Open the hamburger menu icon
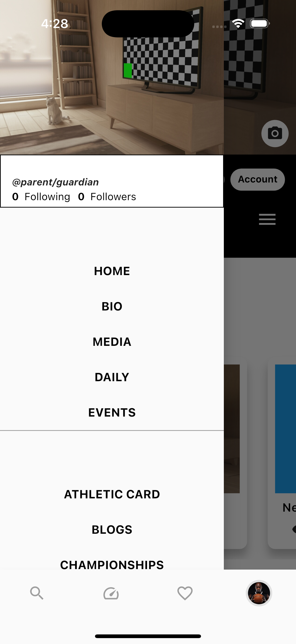Viewport: 296px width, 644px height. pos(267,219)
